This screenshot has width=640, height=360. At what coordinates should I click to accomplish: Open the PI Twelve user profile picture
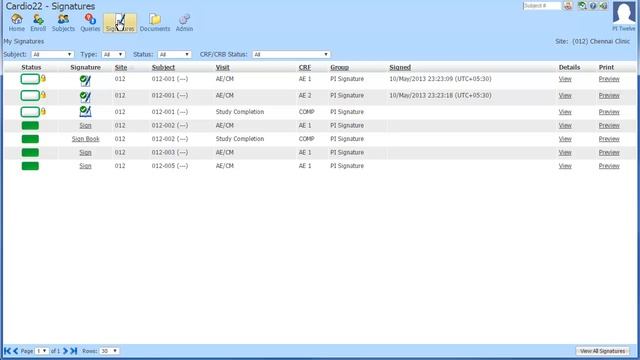624,13
